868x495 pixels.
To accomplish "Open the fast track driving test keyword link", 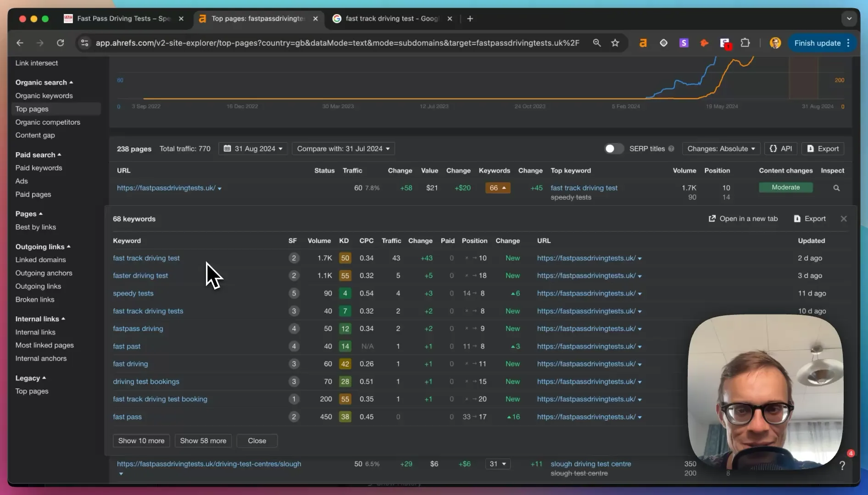I will (146, 258).
